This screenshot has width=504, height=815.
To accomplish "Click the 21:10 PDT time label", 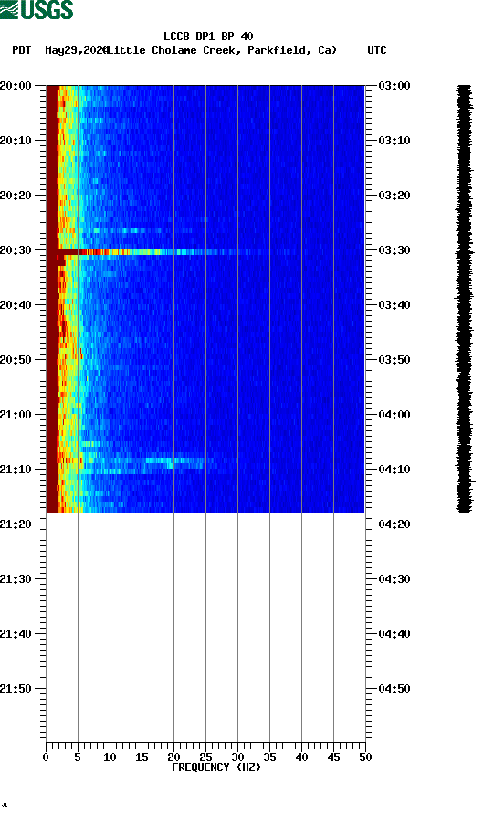I will pos(16,470).
